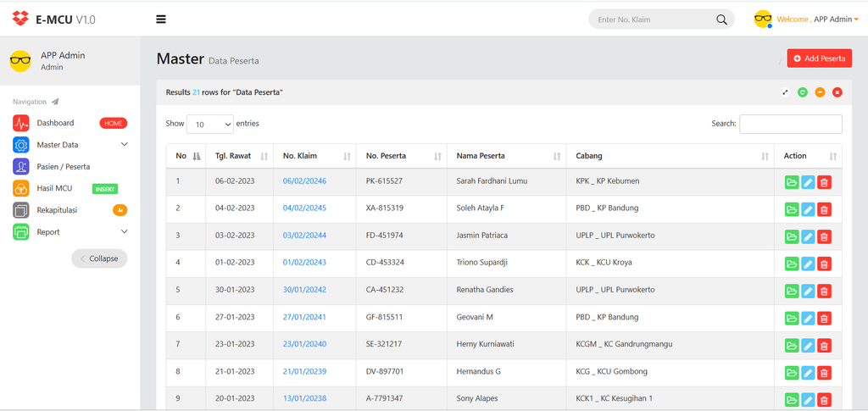Click the Report green printer icon
The height and width of the screenshot is (411, 868).
(x=21, y=232)
